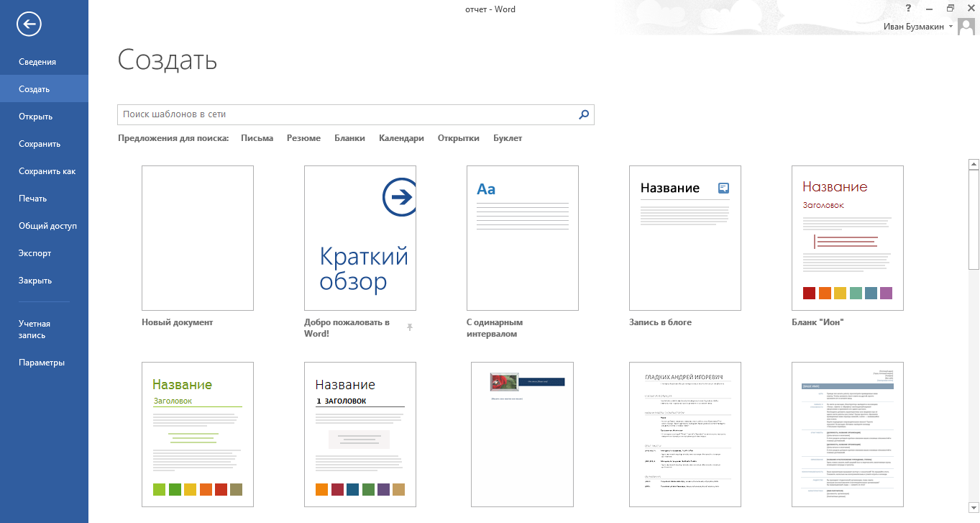Image resolution: width=980 pixels, height=523 pixels.
Task: Search suggestion: Письма
Action: point(257,138)
